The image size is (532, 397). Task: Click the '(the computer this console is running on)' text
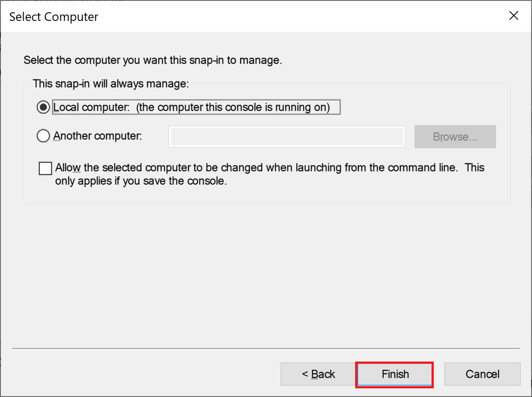233,108
